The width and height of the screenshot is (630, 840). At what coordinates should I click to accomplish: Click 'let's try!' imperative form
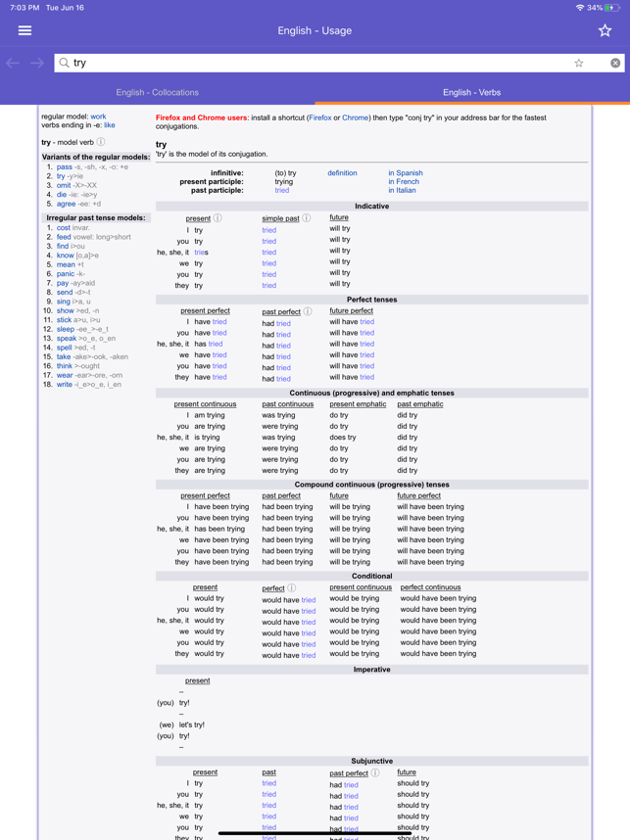(191, 724)
